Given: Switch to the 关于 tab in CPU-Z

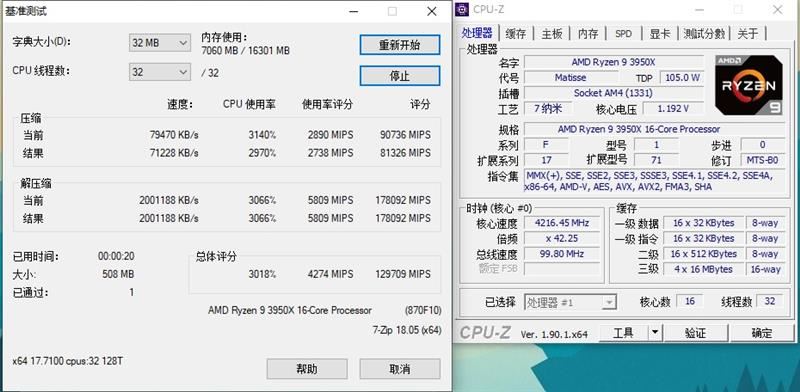Looking at the screenshot, I should click(x=748, y=34).
